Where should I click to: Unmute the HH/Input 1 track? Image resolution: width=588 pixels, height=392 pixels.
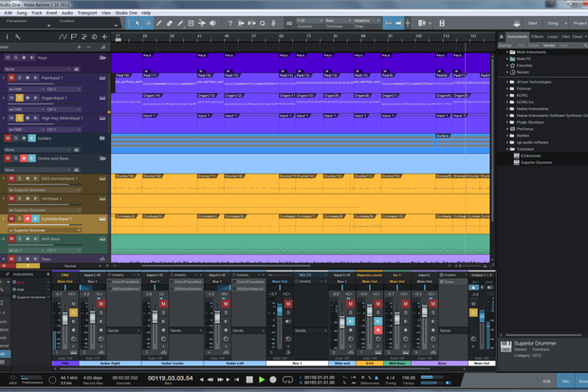11,198
